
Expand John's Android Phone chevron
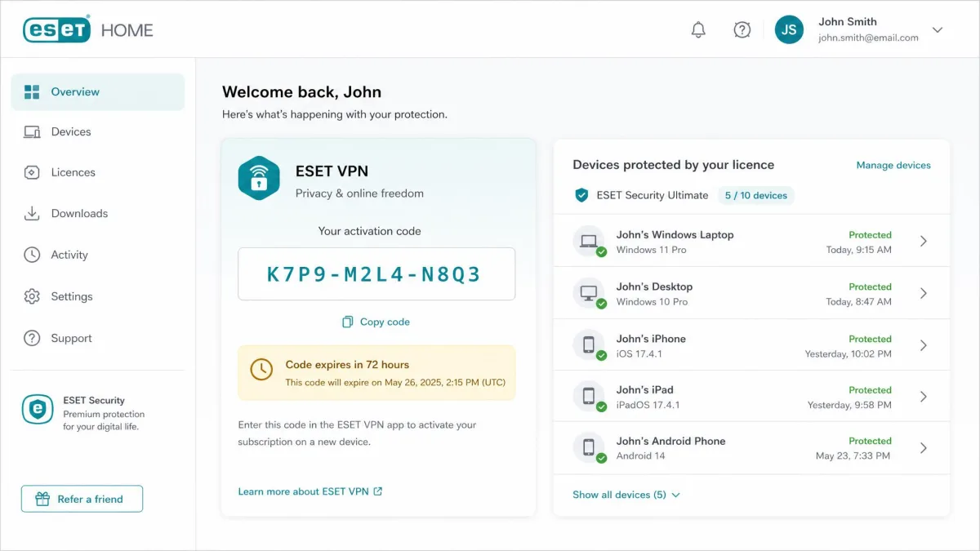(924, 448)
